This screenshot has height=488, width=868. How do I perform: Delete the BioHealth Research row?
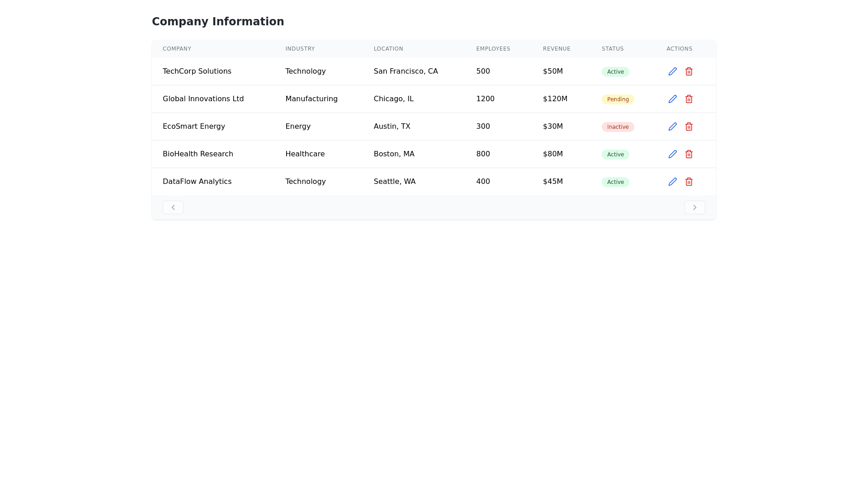tap(689, 154)
